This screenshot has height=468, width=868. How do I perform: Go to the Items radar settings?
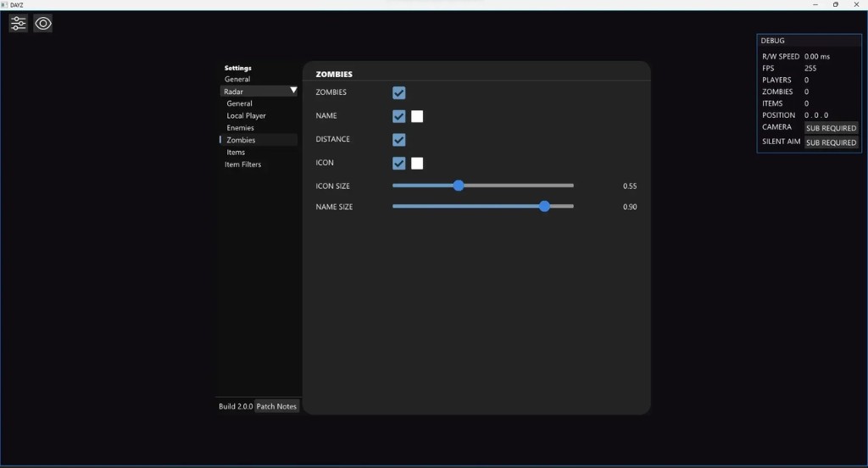click(x=236, y=153)
